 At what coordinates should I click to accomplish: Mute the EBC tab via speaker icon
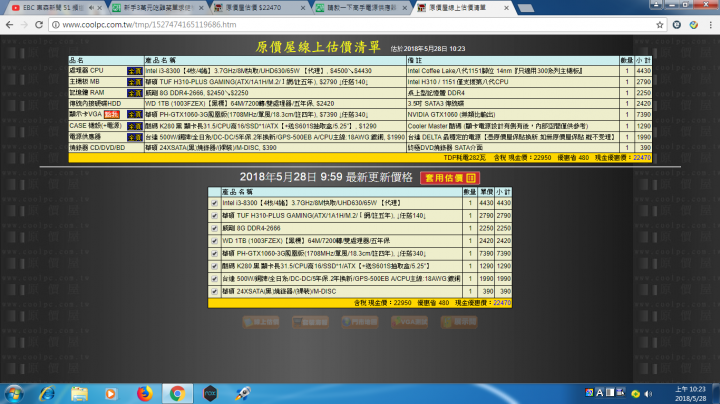point(91,8)
